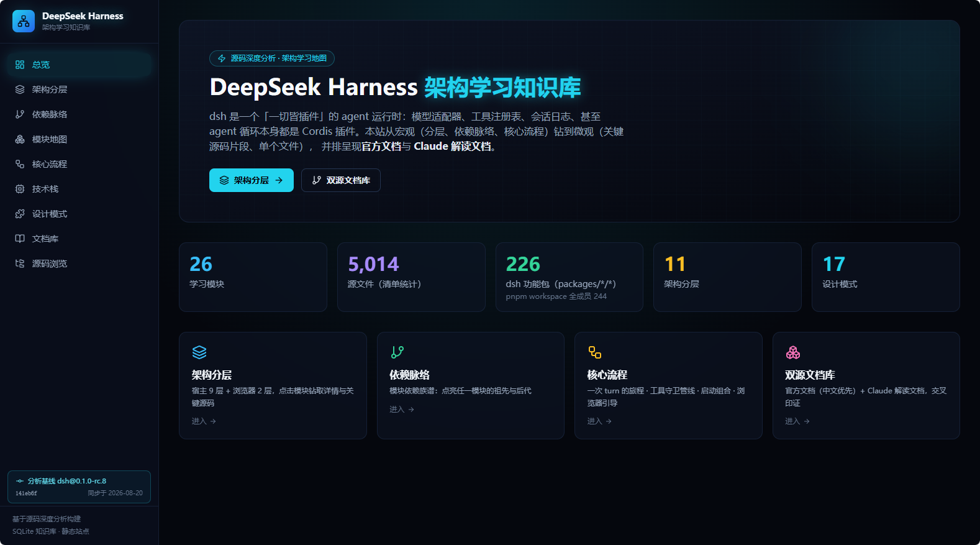
Task: Click the 17 设计模式 stat card
Action: coord(886,277)
